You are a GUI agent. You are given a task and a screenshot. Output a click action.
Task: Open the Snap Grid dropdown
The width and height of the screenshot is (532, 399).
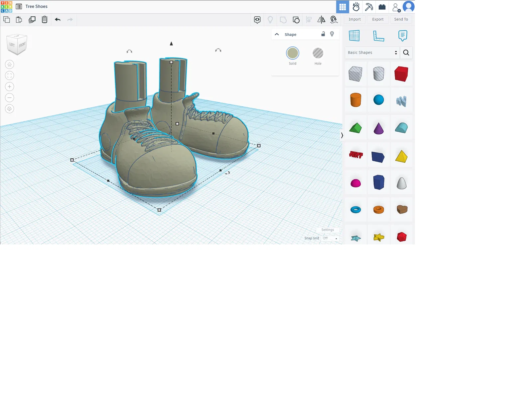(330, 238)
